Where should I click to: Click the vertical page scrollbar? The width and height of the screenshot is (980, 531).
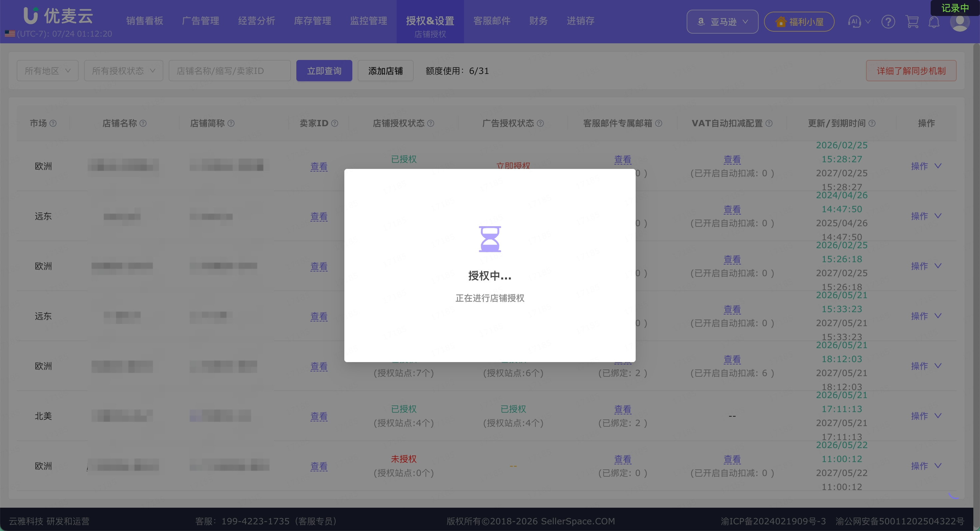[976, 275]
